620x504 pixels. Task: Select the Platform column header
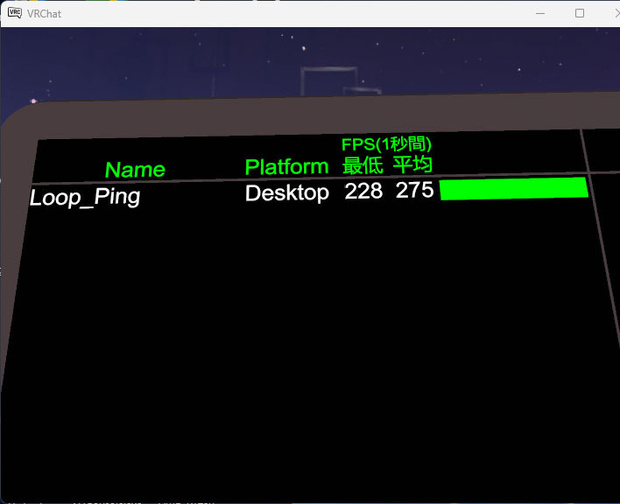point(287,166)
